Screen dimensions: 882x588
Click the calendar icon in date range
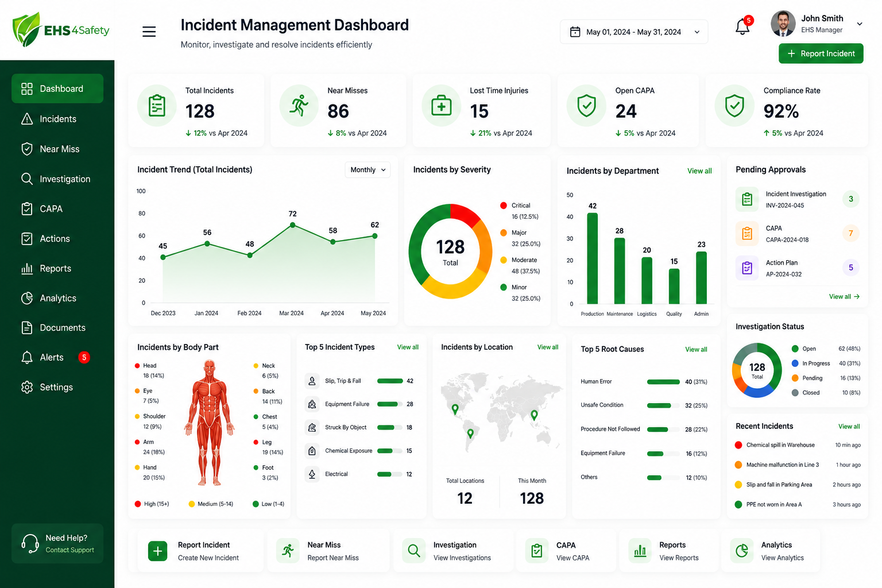(575, 32)
